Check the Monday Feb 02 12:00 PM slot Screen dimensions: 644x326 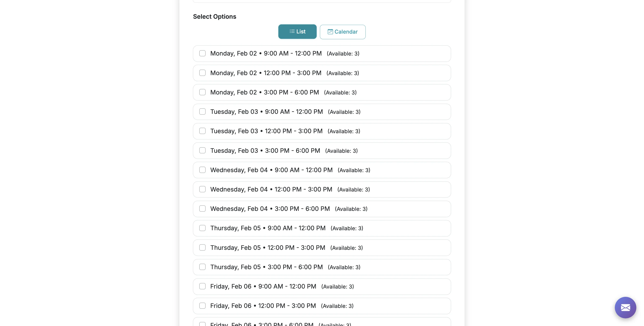(x=202, y=73)
